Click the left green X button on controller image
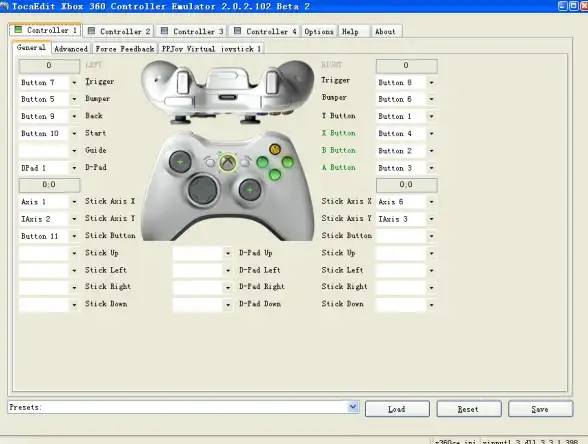Viewport: 588px width, 444px height. point(262,162)
